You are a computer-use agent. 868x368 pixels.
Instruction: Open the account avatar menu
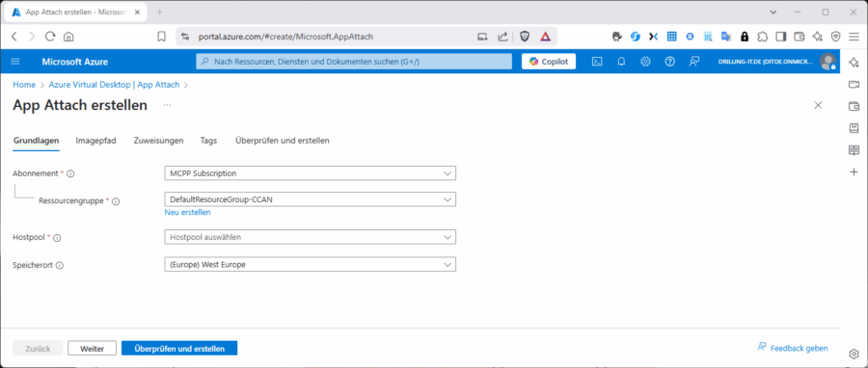click(x=828, y=62)
